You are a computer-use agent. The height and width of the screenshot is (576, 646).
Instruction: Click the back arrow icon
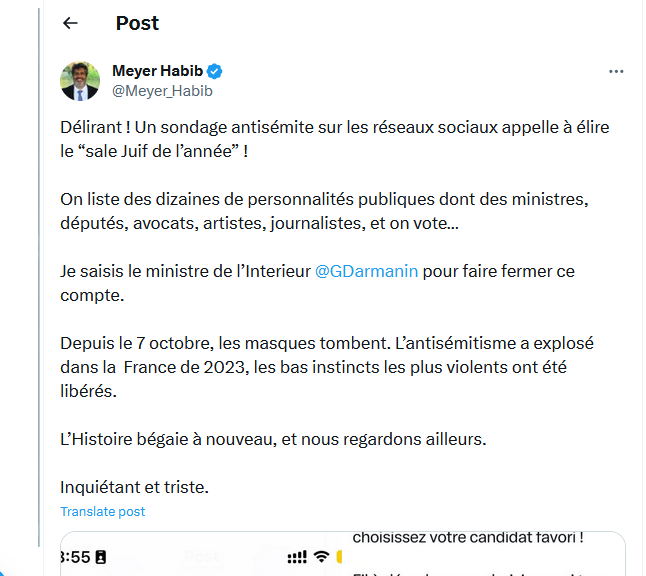(x=70, y=23)
